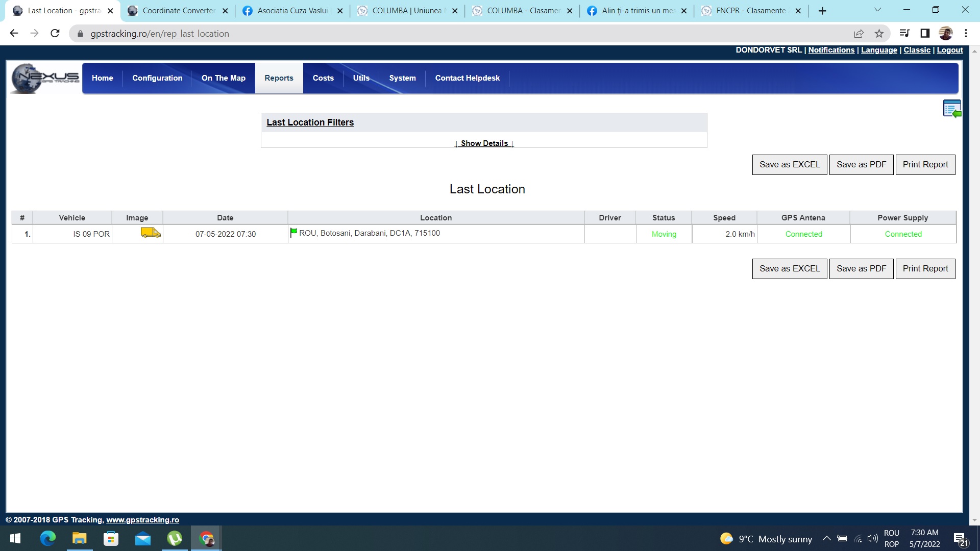Expand hidden system tray icons chevron
Image resolution: width=980 pixels, height=551 pixels.
(x=826, y=539)
